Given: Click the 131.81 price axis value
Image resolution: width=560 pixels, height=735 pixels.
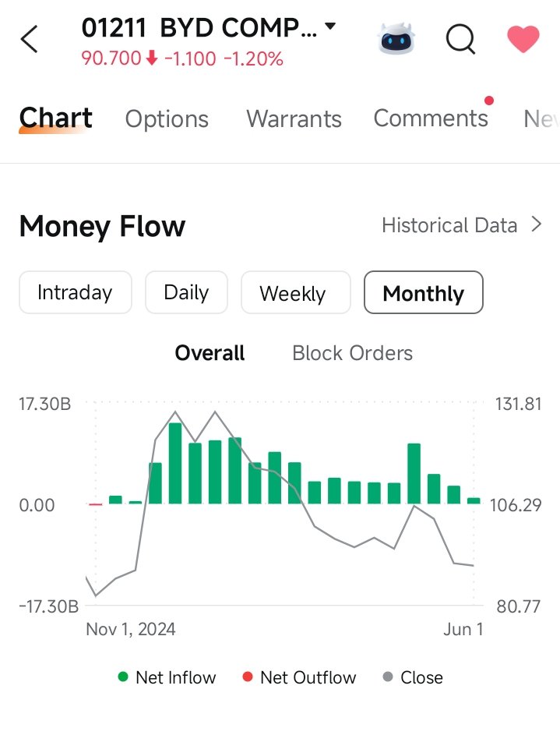Looking at the screenshot, I should [x=518, y=404].
